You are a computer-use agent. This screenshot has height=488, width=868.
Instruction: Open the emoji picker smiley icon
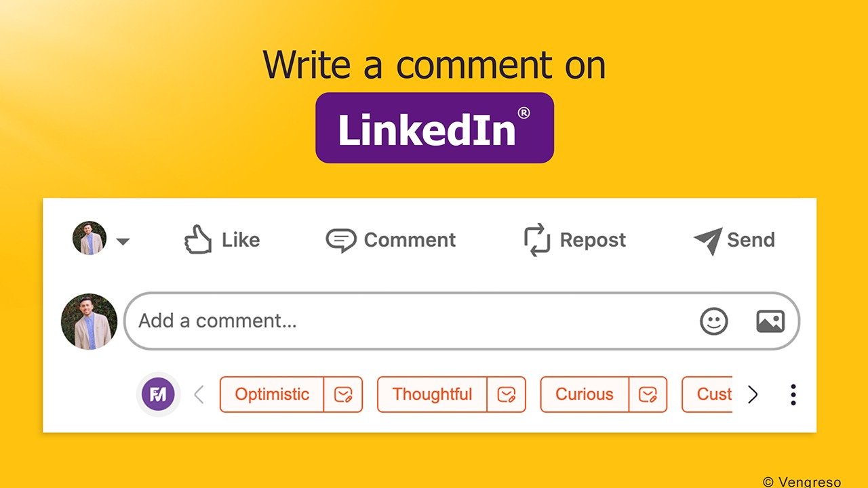[x=713, y=321]
